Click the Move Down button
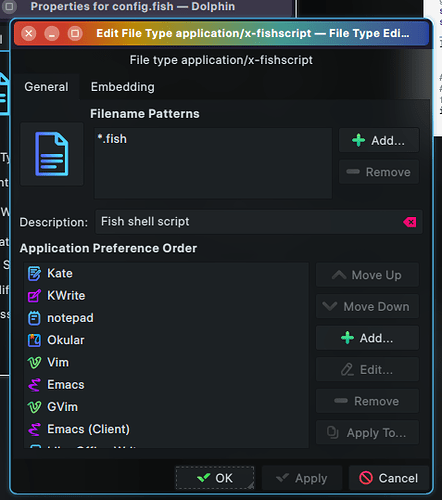 tap(367, 306)
